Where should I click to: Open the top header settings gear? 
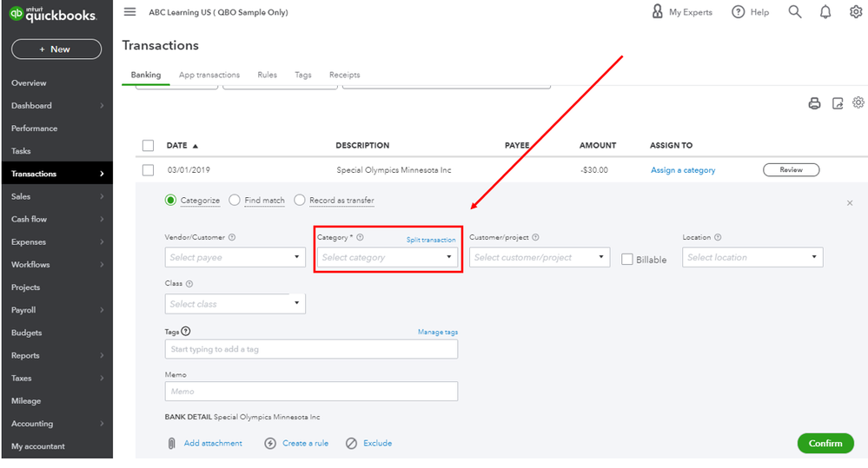[856, 11]
